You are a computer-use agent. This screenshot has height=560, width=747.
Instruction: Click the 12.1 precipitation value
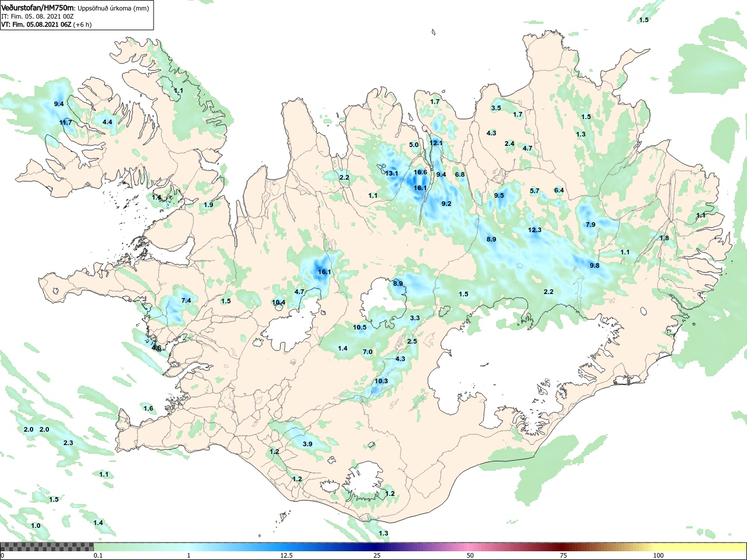437,143
